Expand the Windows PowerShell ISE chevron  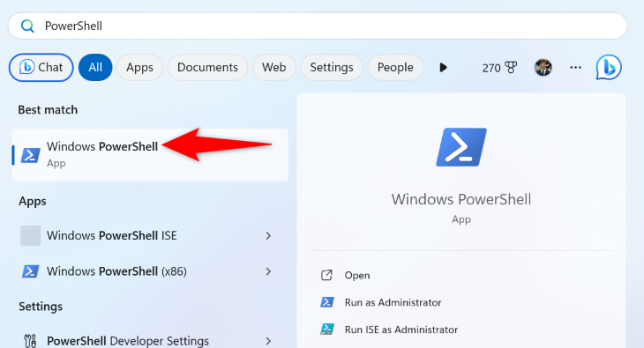[x=268, y=235]
